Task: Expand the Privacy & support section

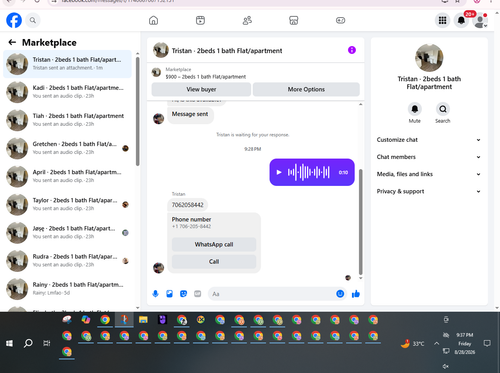Action: pos(429,191)
